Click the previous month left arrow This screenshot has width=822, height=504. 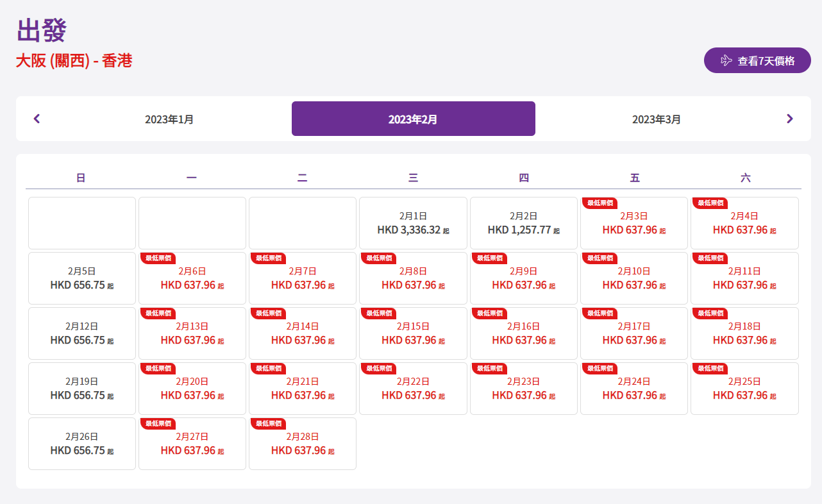(37, 119)
